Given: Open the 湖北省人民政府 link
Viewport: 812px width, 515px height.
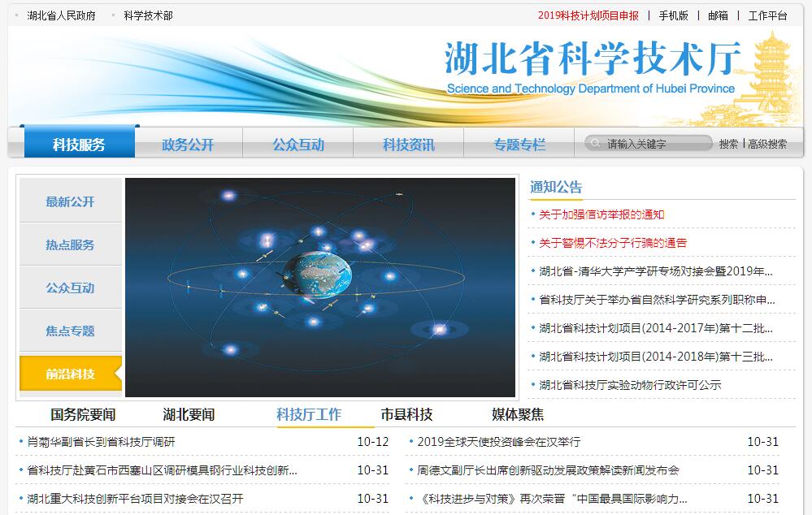Looking at the screenshot, I should (x=61, y=15).
